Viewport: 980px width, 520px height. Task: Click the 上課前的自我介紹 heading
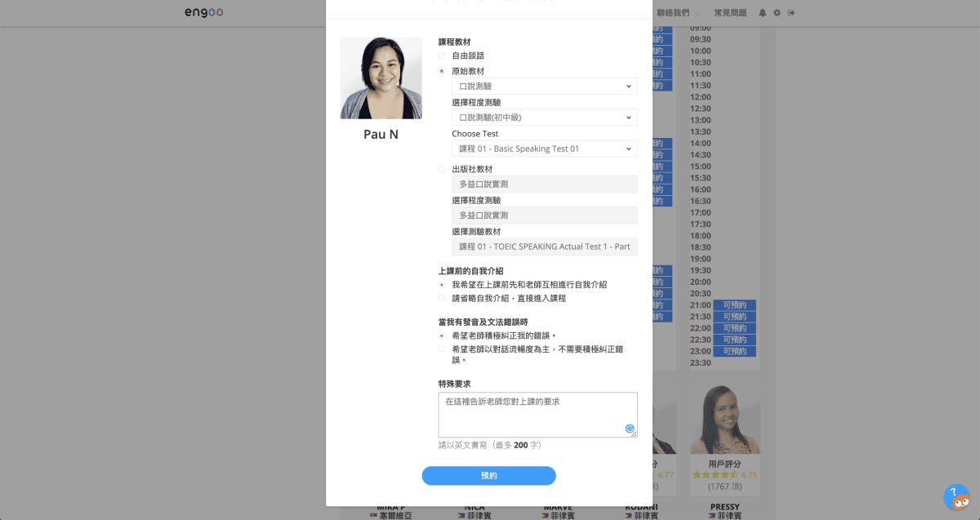[x=470, y=271]
